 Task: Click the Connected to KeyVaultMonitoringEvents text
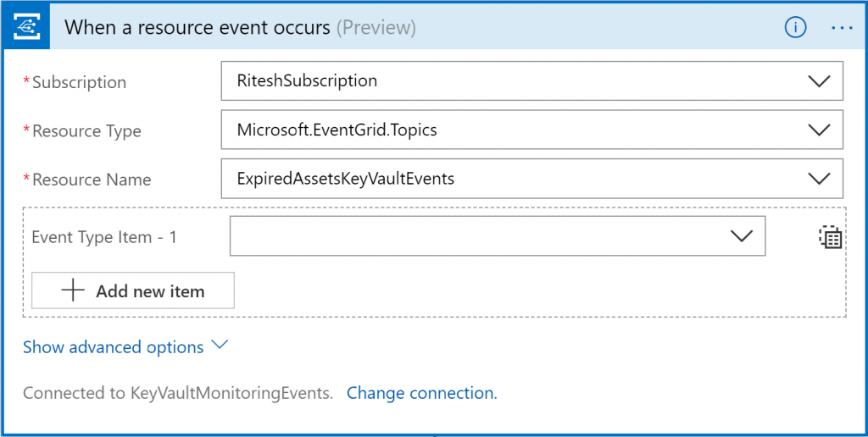click(177, 393)
